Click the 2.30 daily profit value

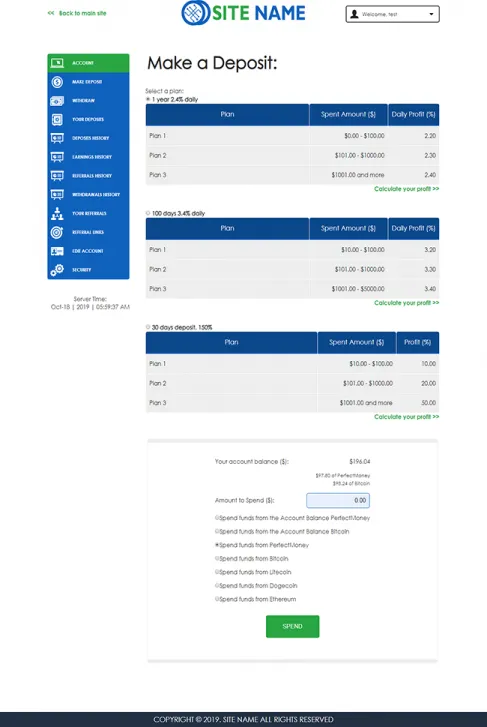click(x=430, y=155)
